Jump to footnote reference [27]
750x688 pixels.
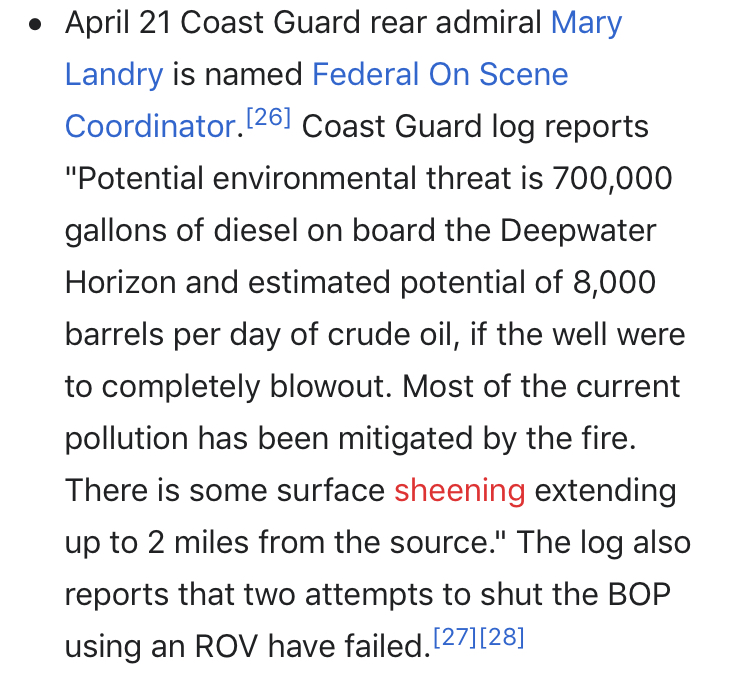pos(455,637)
